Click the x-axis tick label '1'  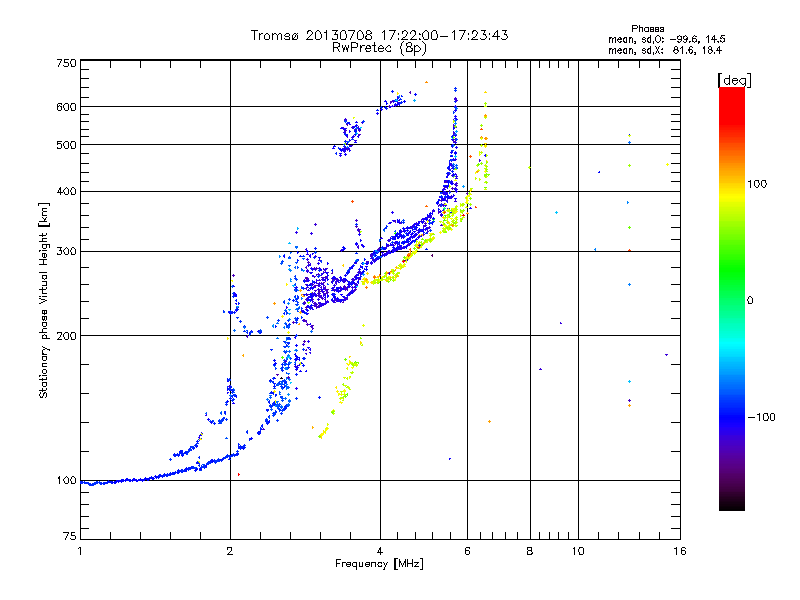(x=80, y=551)
